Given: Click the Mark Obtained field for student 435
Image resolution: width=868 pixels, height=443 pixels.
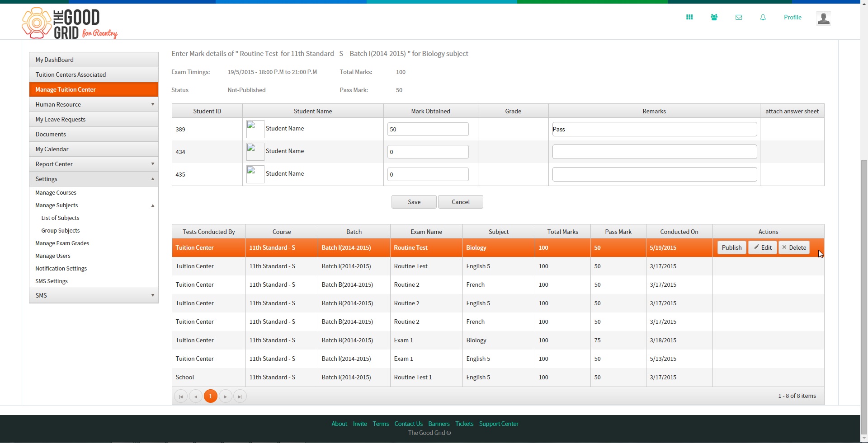Looking at the screenshot, I should pos(428,174).
